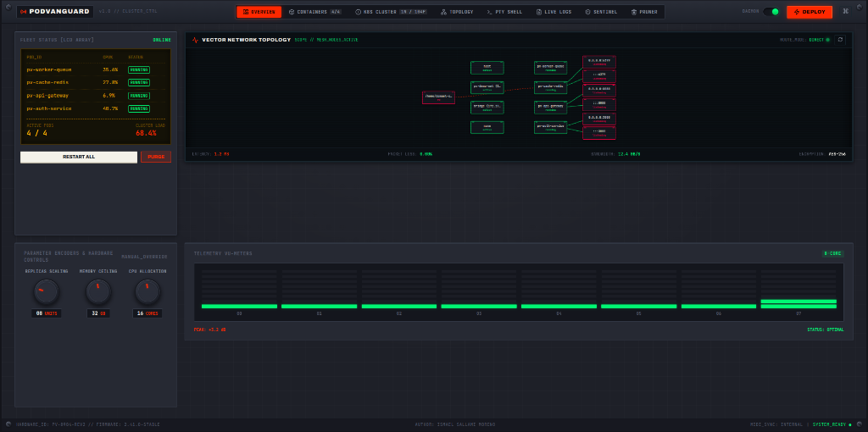Adjust the Replicas Scaling knob
The height and width of the screenshot is (432, 868).
(x=46, y=291)
